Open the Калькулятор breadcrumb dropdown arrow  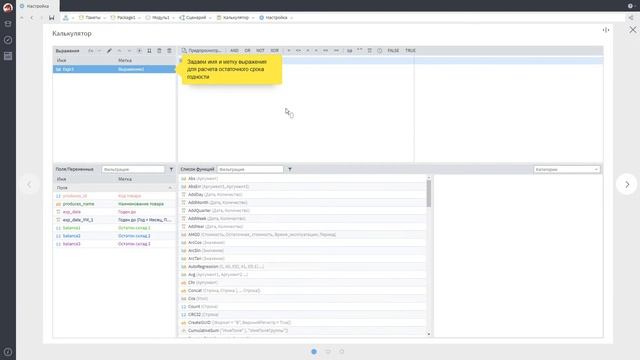253,18
